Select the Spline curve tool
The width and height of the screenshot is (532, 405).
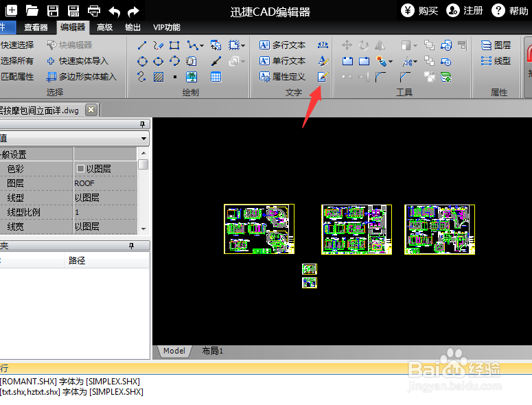pos(141,77)
